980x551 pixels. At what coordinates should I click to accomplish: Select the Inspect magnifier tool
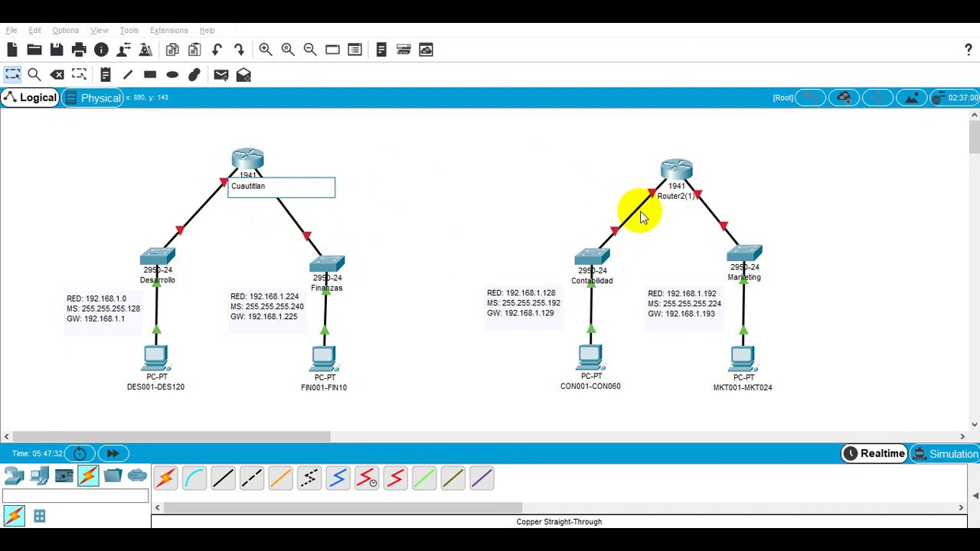34,75
